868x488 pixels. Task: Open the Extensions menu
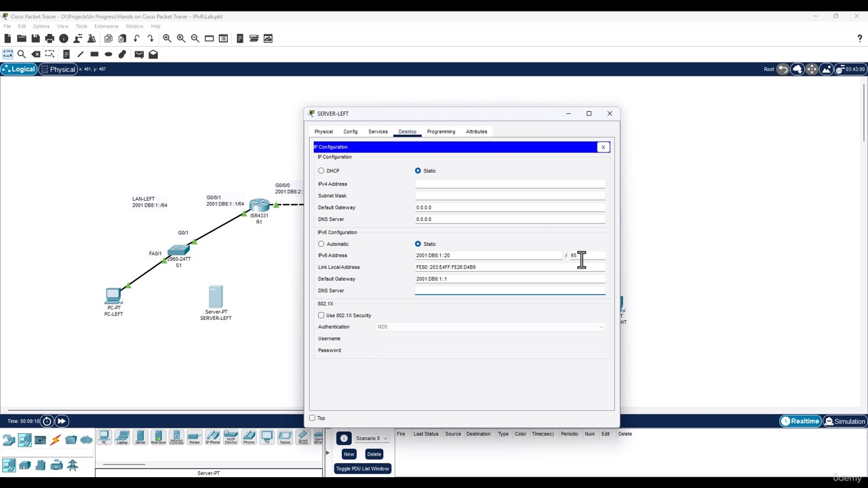(x=106, y=26)
